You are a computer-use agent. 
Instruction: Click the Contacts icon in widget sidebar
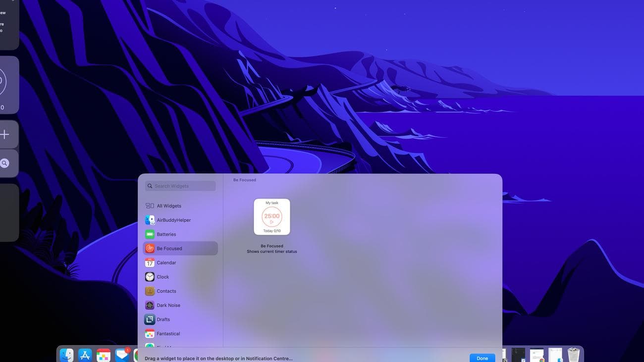150,291
